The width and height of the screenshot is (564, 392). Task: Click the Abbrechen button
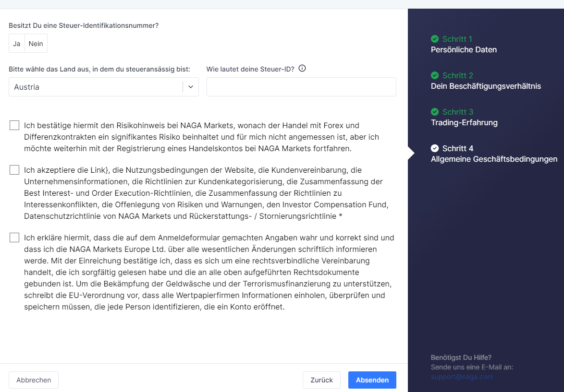tap(34, 380)
